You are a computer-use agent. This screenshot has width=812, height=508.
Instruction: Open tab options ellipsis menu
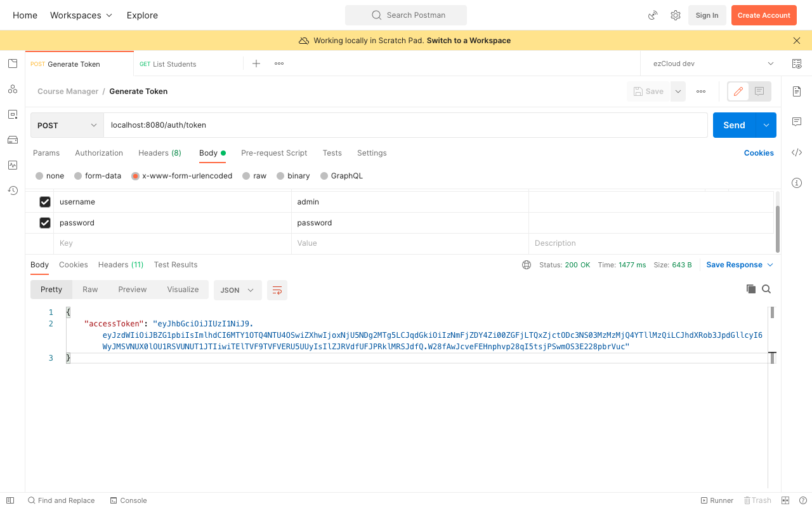tap(279, 63)
